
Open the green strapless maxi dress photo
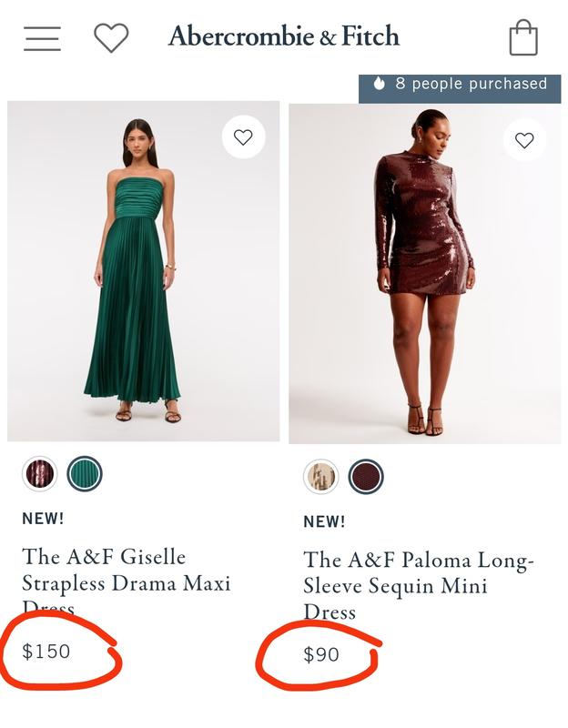[143, 273]
